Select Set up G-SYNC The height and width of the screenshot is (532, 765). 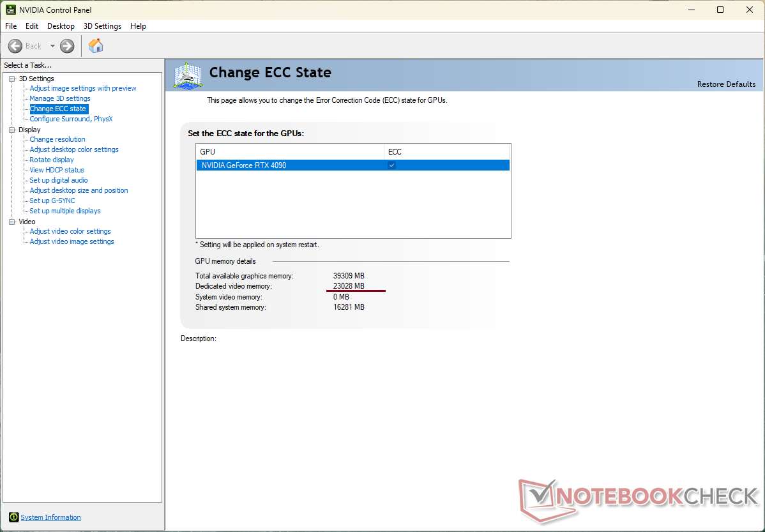click(x=52, y=201)
